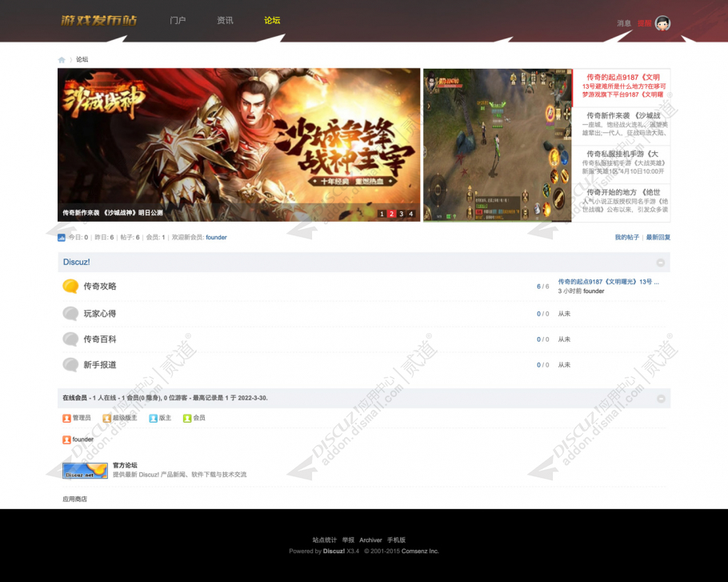Open latest post 传奇的起点9187《文明曙光》13号
728x582 pixels.
[x=608, y=282]
